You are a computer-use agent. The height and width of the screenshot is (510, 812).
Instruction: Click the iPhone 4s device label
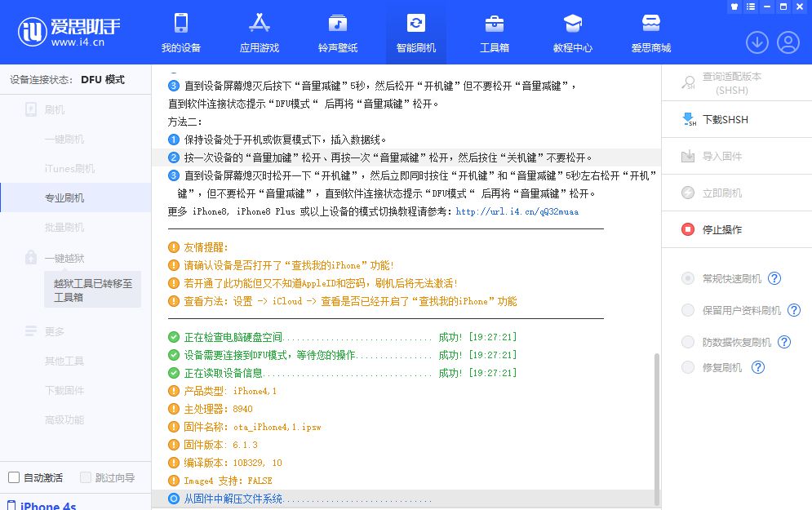48,506
